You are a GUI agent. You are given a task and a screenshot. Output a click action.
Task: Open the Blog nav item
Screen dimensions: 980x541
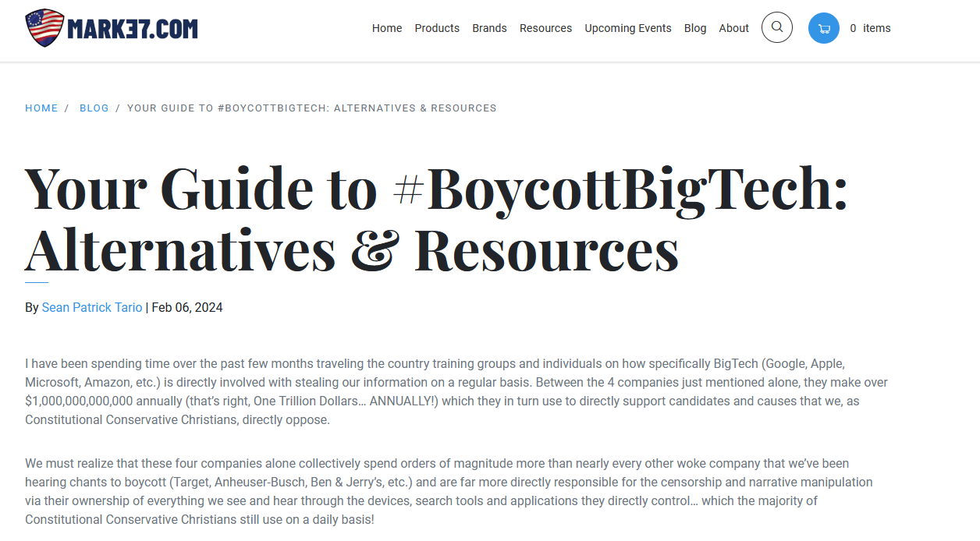[x=695, y=28]
